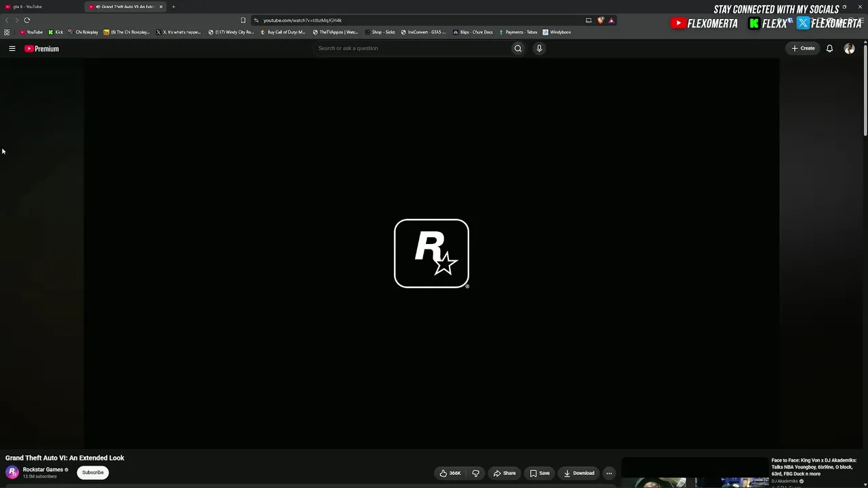Click the Share button
The height and width of the screenshot is (488, 868).
click(505, 473)
